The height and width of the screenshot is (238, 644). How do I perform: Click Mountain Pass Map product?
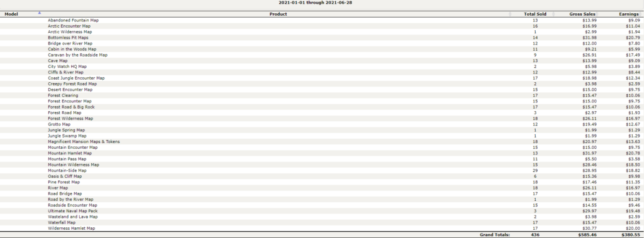tap(67, 159)
